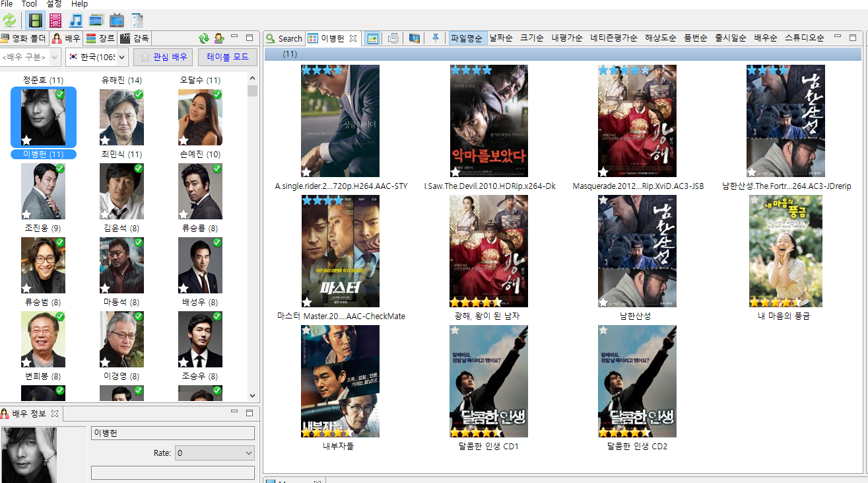Screen dimensions: 868x483
Task: Sort by 배우순
Action: coord(766,38)
